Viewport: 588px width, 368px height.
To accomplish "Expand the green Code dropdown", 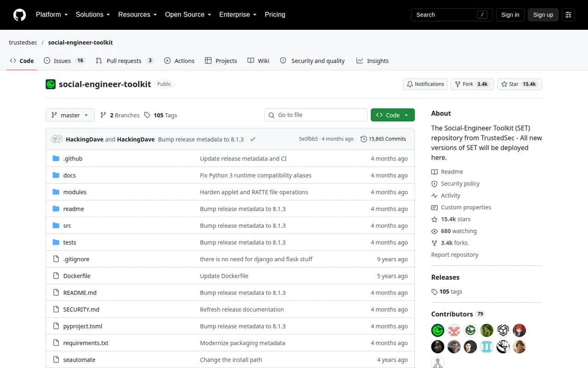I will 393,115.
